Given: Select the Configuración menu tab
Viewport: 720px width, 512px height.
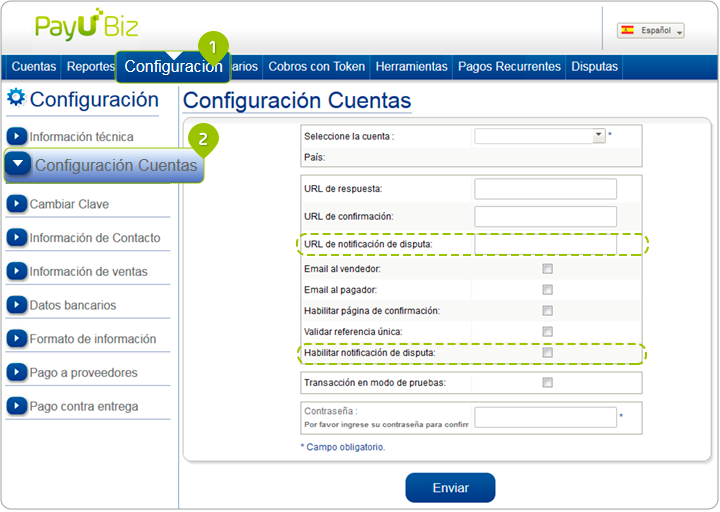Looking at the screenshot, I should pos(173,67).
